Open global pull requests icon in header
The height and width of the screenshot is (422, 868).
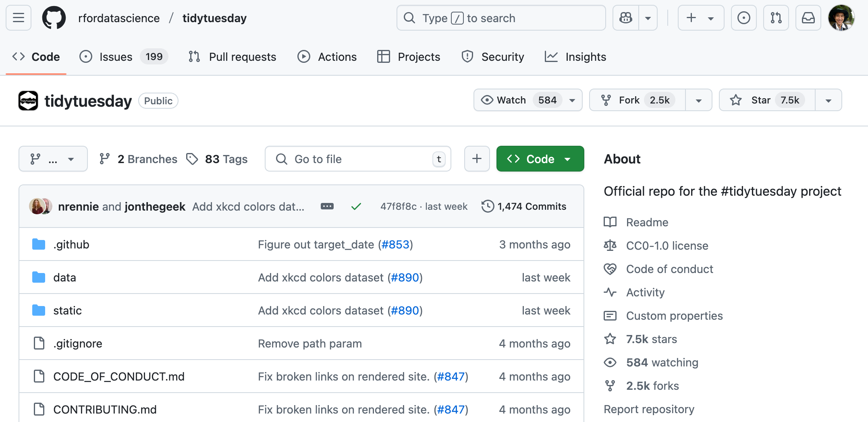776,18
